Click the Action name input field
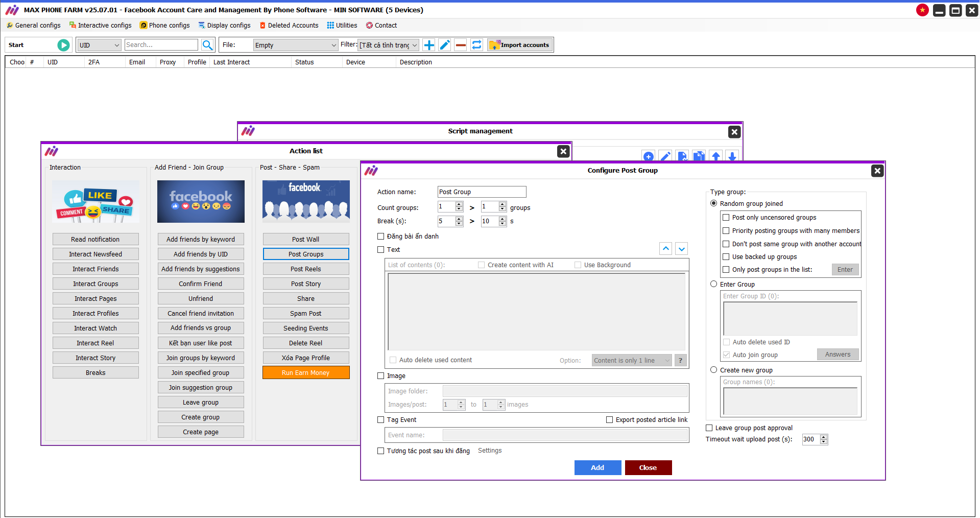The width and height of the screenshot is (980, 518). tap(482, 192)
